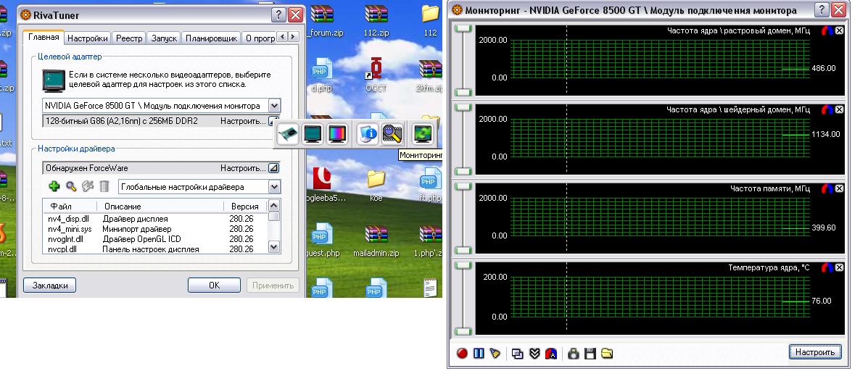
Task: Click green plus add-driver-file icon
Action: [54, 186]
